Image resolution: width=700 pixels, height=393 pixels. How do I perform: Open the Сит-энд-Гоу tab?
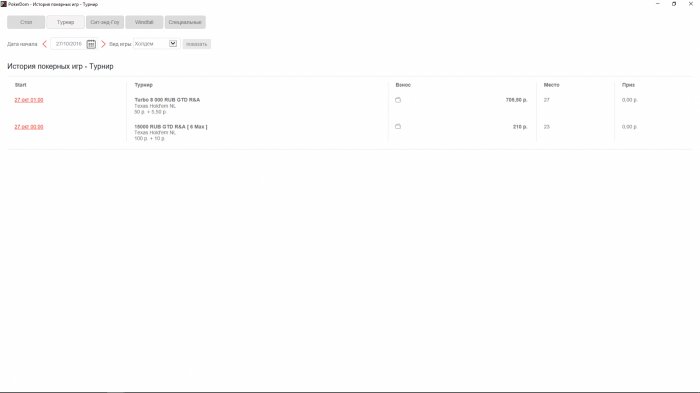(x=105, y=22)
